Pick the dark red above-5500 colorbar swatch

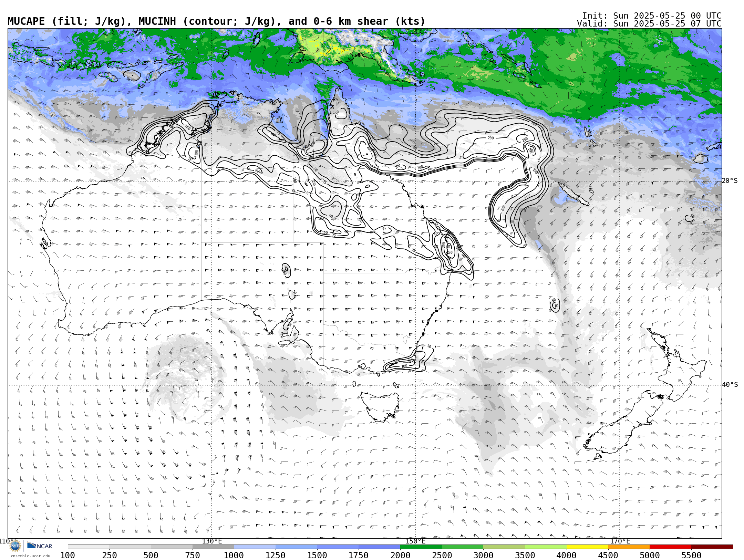712,547
